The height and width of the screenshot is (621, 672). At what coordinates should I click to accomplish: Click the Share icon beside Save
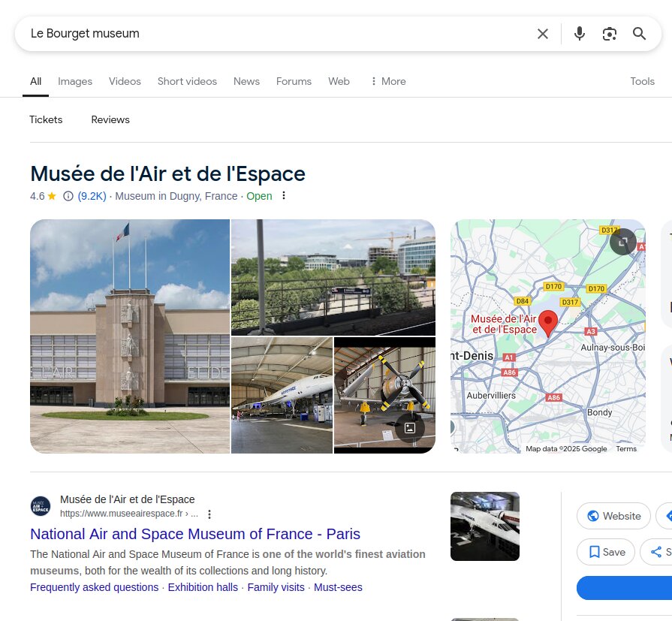click(657, 552)
